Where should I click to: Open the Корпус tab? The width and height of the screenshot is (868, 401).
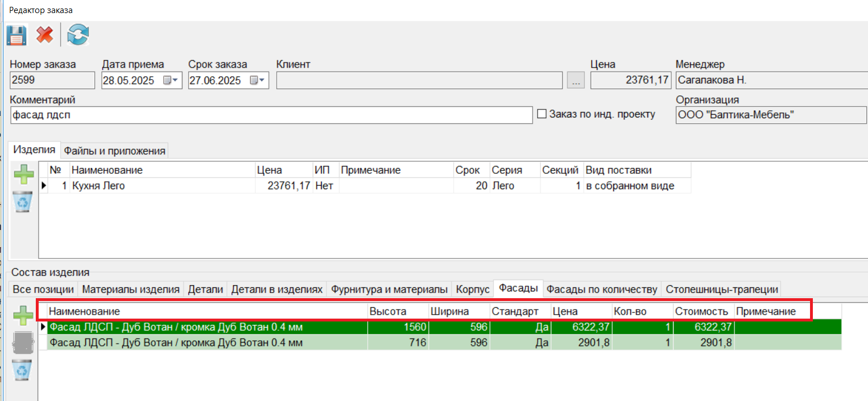[472, 289]
